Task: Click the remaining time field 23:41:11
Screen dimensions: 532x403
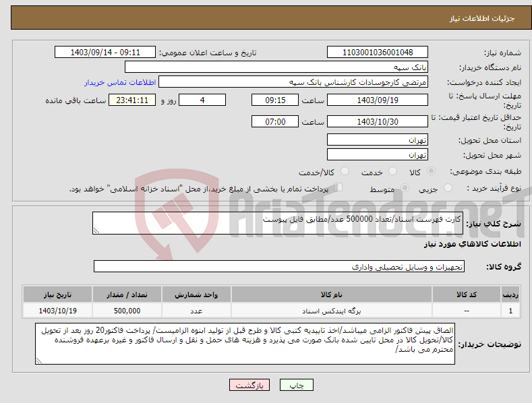Action: click(132, 100)
